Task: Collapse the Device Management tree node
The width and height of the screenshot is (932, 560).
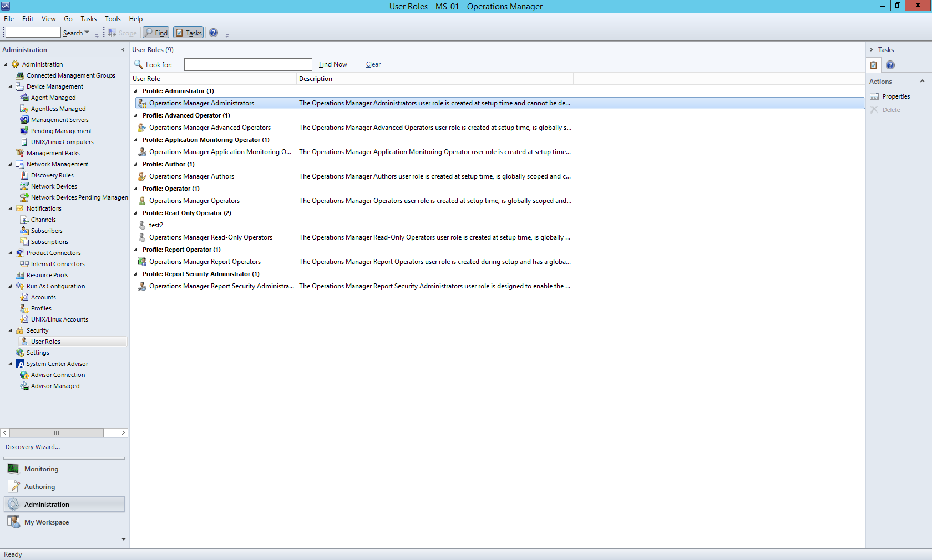Action: (10, 86)
